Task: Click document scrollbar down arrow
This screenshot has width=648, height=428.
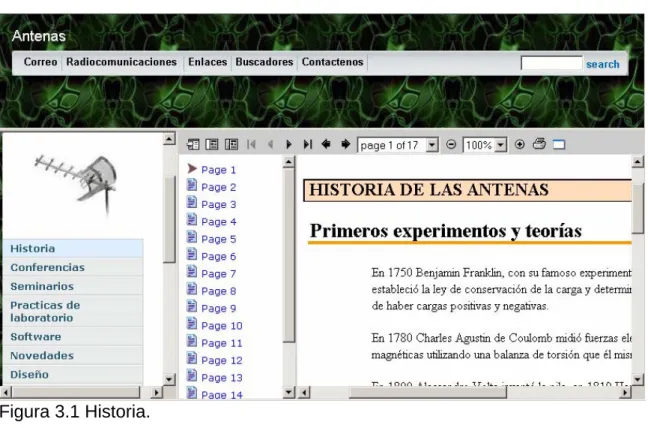Action: point(638,379)
